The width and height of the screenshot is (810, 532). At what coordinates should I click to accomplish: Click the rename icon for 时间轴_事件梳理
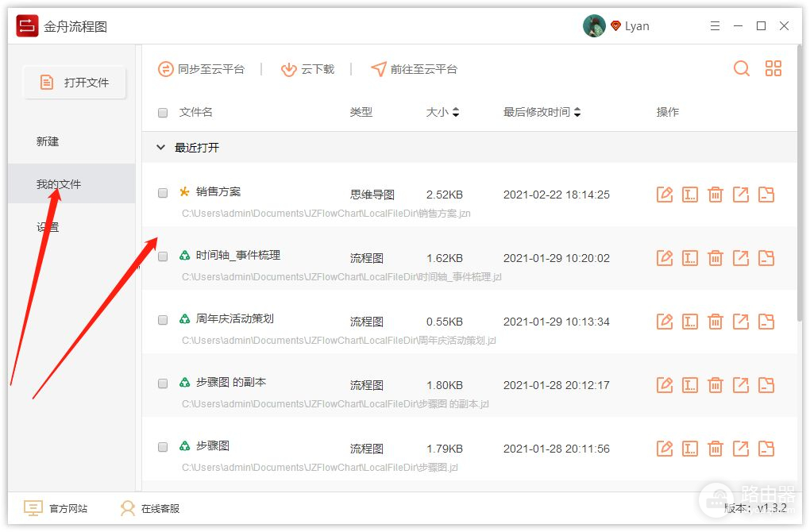pyautogui.click(x=690, y=258)
